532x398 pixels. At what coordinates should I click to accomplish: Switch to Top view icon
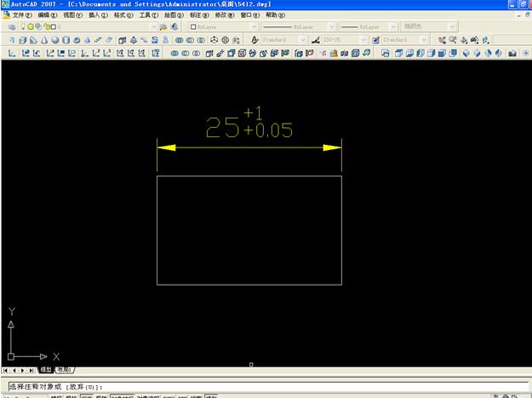tap(398, 53)
